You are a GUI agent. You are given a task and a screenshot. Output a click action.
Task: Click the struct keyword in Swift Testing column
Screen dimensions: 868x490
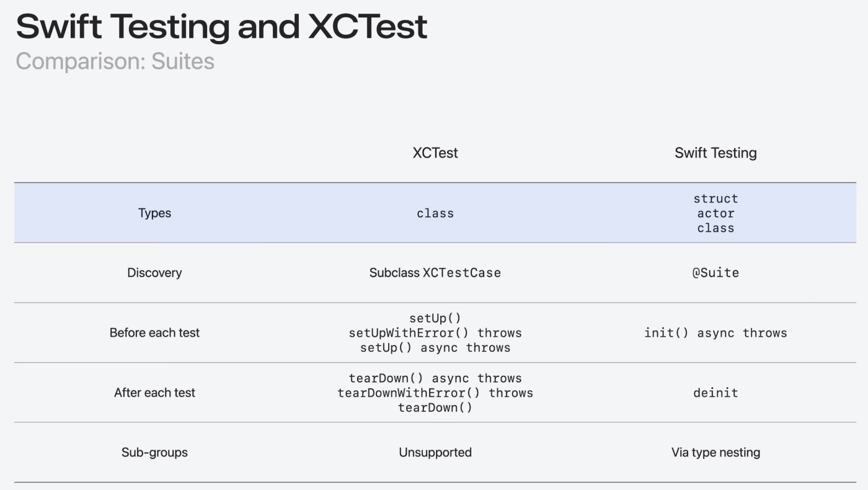(x=715, y=198)
